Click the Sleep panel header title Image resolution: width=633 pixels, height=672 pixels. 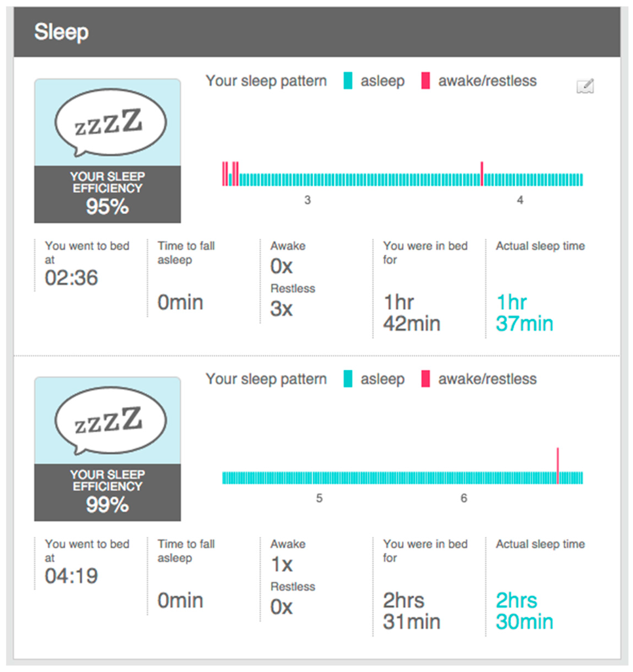pos(62,31)
